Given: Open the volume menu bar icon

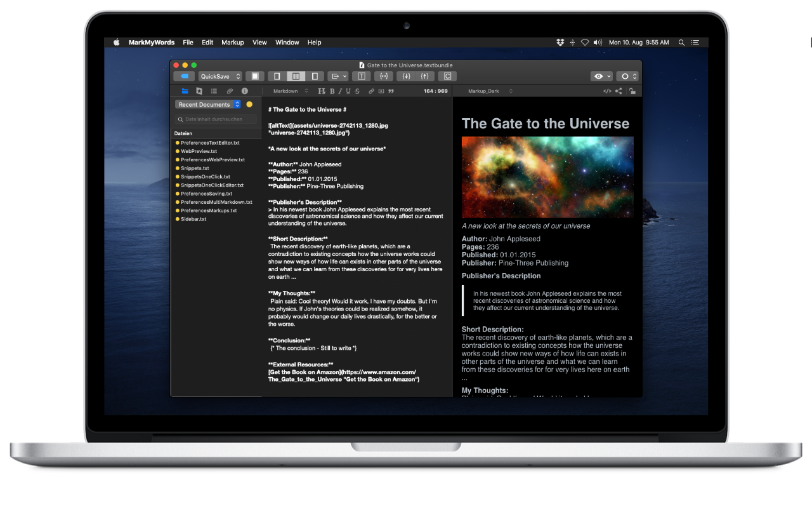Looking at the screenshot, I should pyautogui.click(x=598, y=43).
